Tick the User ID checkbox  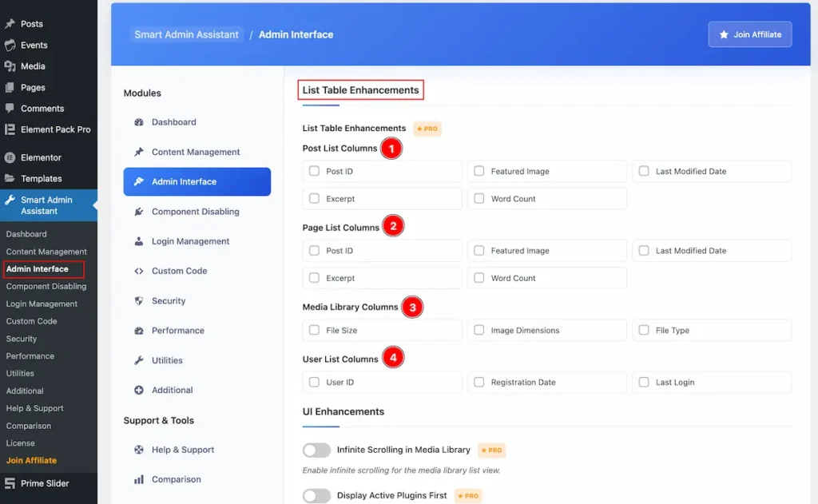(314, 382)
